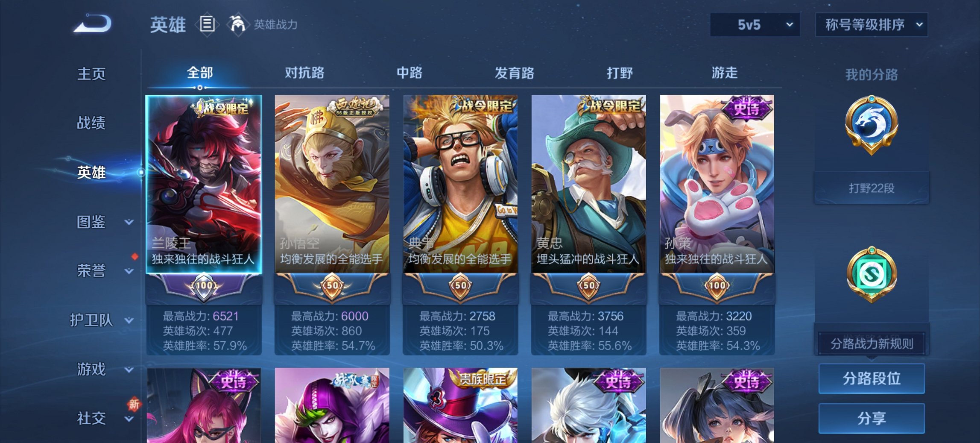Tap the back arrow icon

tap(93, 23)
